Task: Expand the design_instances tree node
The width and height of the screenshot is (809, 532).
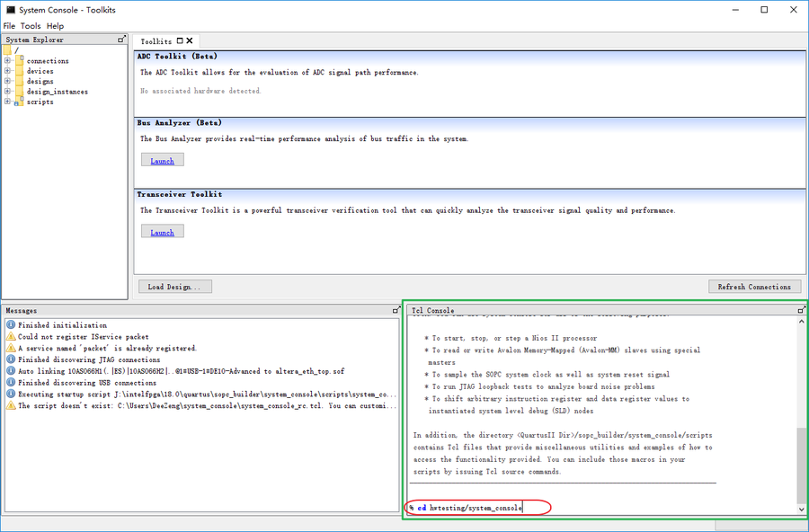Action: tap(7, 92)
